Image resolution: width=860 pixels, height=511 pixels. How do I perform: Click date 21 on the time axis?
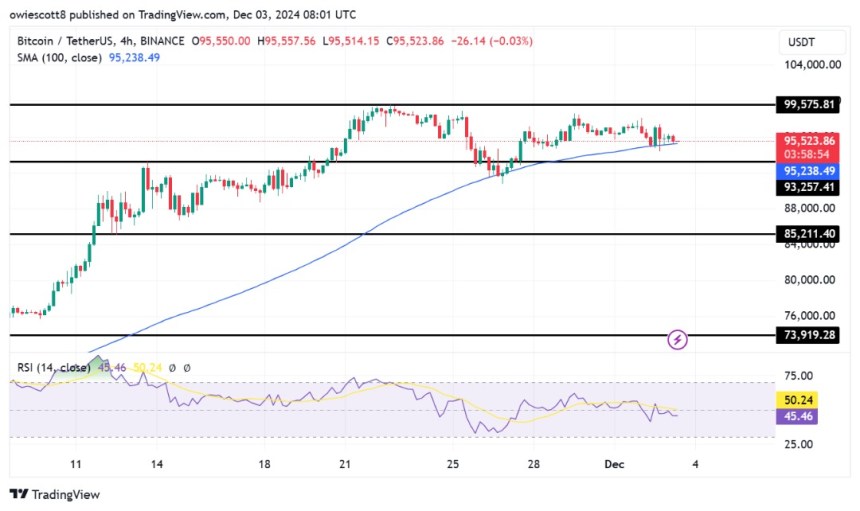click(x=346, y=465)
